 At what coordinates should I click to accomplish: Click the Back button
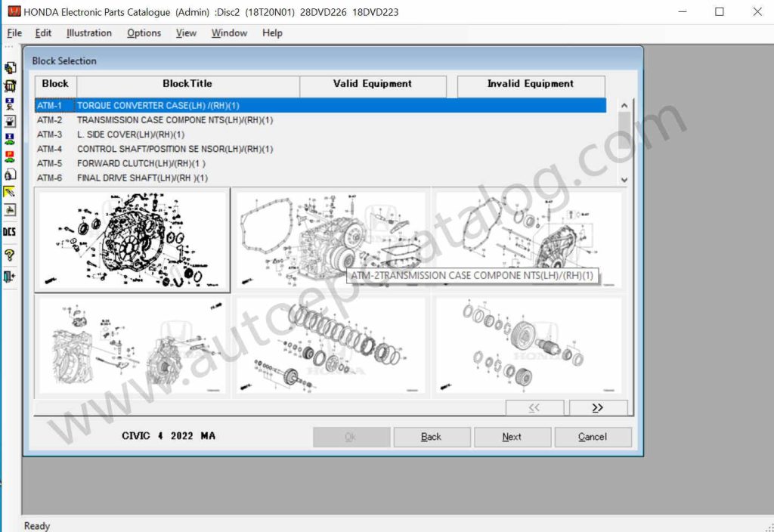pos(432,437)
